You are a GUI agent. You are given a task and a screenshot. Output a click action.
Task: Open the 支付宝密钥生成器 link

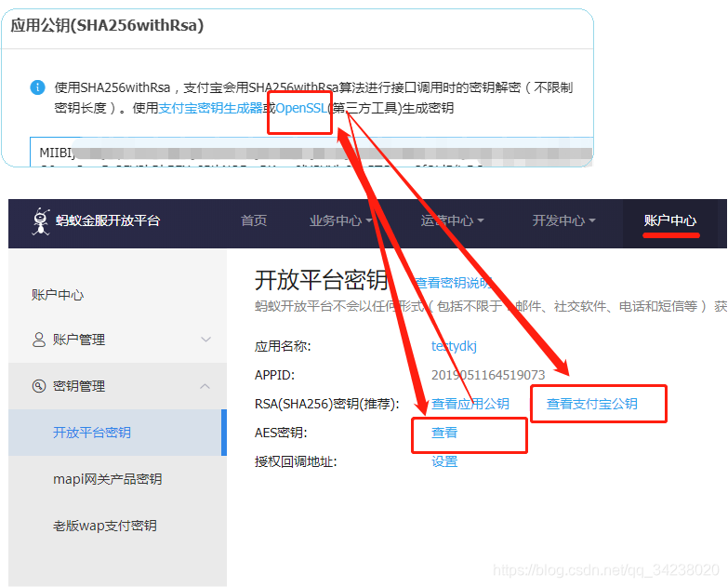[x=211, y=108]
